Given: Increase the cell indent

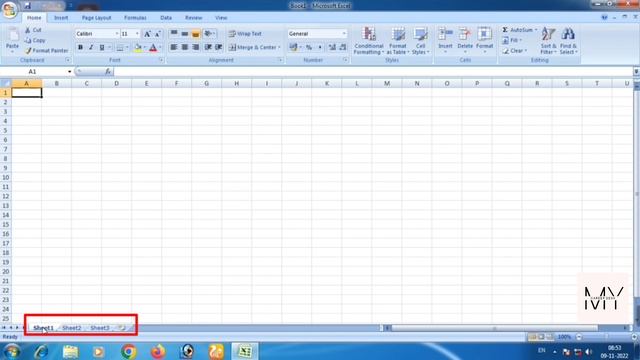Looking at the screenshot, I should [219, 47].
